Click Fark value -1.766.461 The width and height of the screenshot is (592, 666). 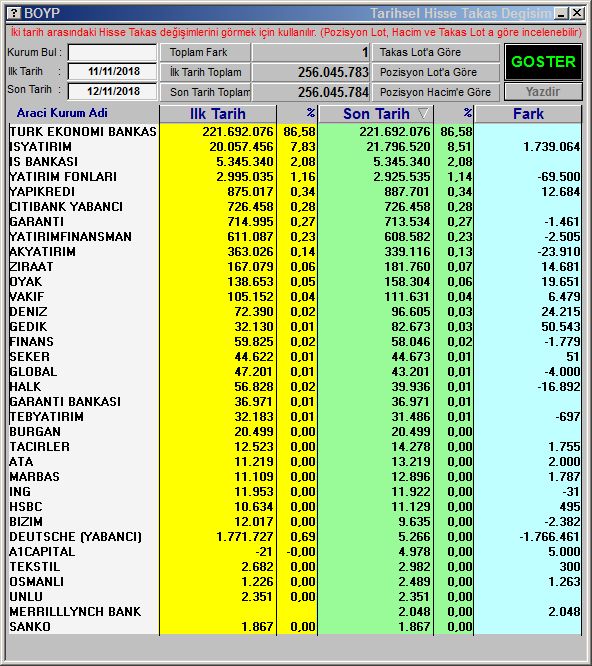point(550,537)
